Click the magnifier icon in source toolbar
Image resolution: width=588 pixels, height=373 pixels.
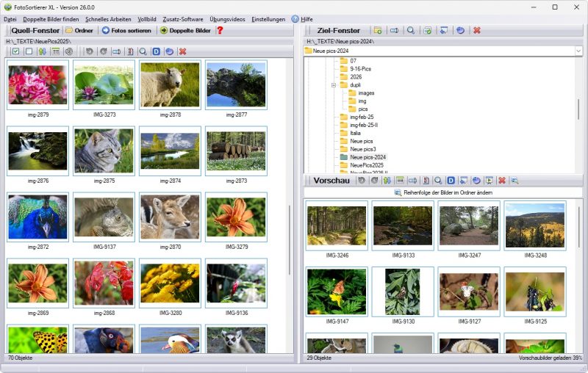[143, 51]
